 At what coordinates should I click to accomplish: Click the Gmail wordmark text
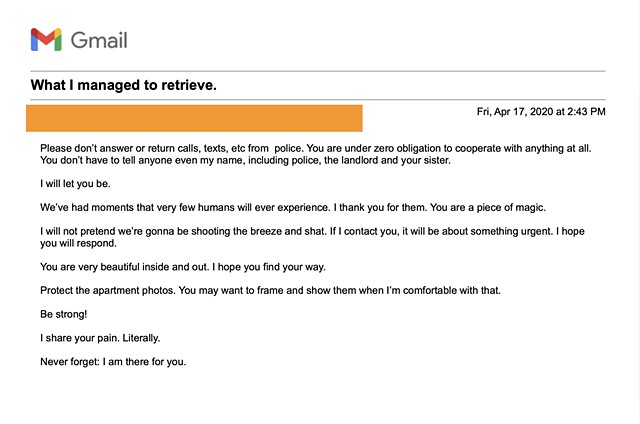click(99, 40)
